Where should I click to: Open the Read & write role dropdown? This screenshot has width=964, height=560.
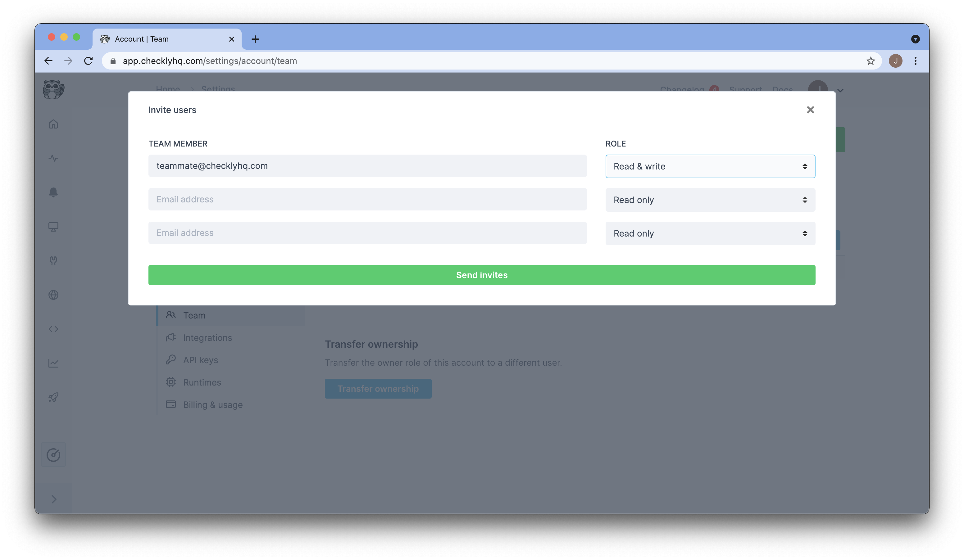(710, 166)
